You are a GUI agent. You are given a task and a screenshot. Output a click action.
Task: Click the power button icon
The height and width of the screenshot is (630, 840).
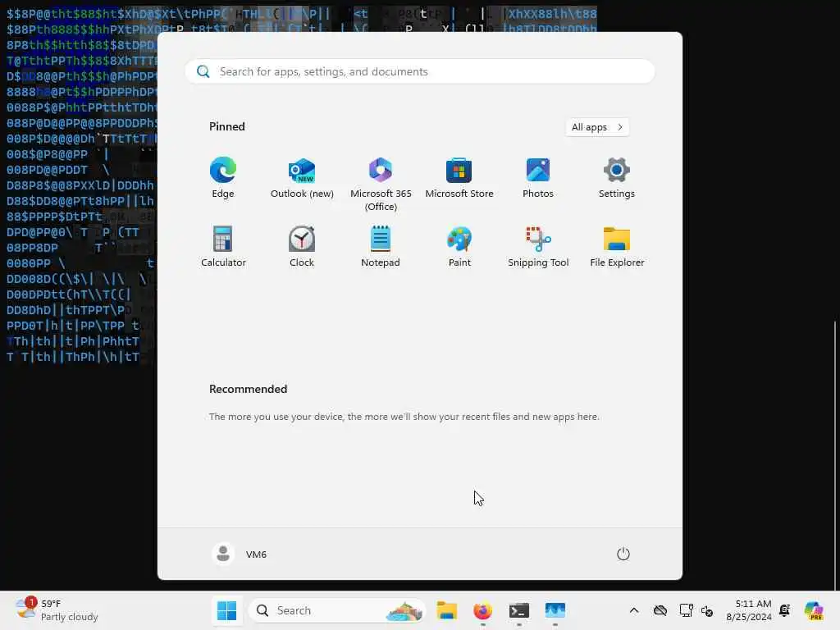coord(623,554)
